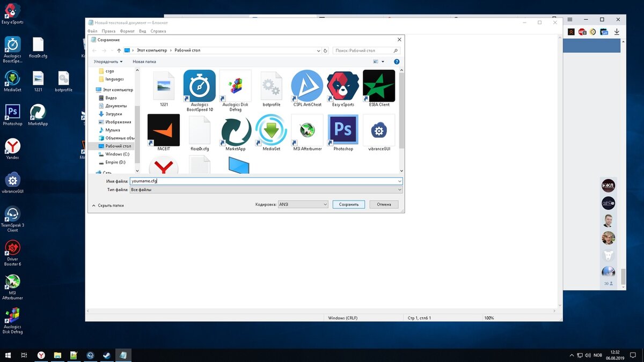
Task: Click the Notepad icon in the taskbar
Action: pyautogui.click(x=124, y=355)
